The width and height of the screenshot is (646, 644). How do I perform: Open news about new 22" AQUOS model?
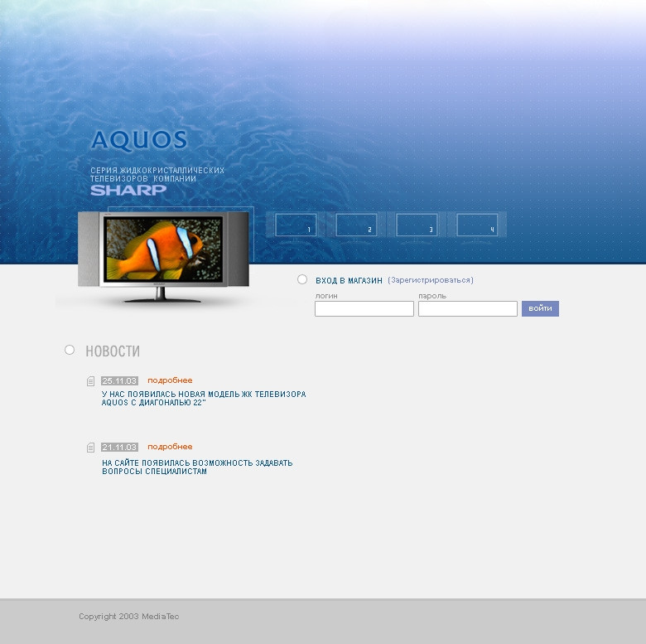pos(204,399)
